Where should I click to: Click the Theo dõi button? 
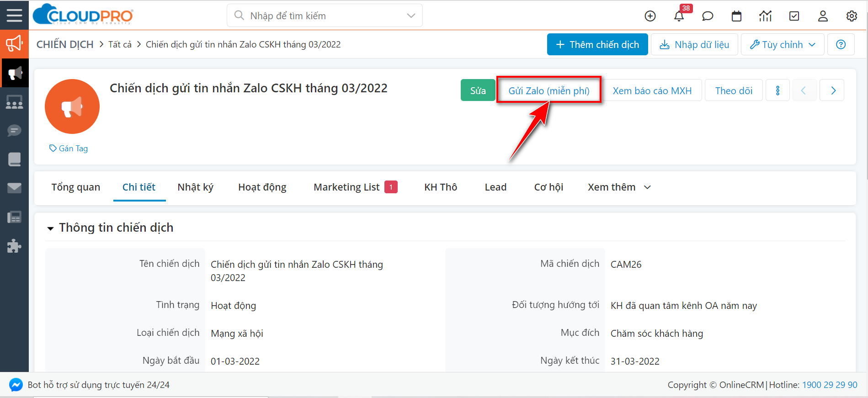734,90
